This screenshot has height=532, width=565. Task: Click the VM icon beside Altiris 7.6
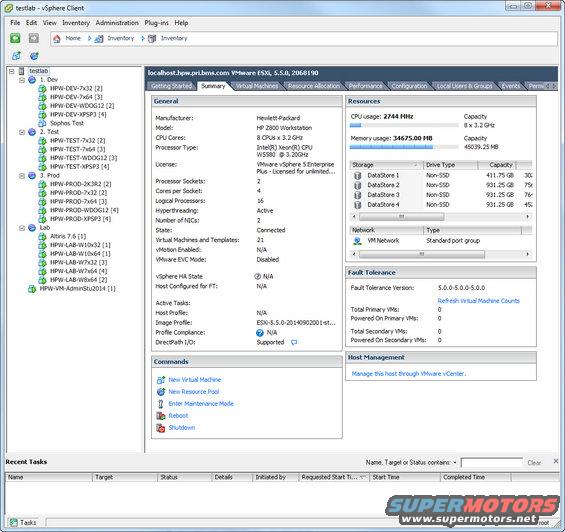pos(42,236)
